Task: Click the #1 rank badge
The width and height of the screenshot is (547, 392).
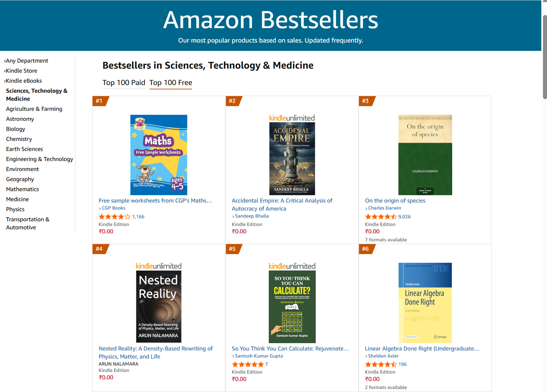Action: [100, 101]
